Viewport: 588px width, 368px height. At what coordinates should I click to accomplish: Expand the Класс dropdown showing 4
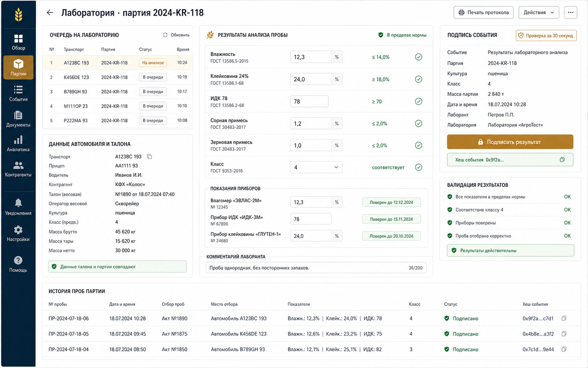(316, 167)
